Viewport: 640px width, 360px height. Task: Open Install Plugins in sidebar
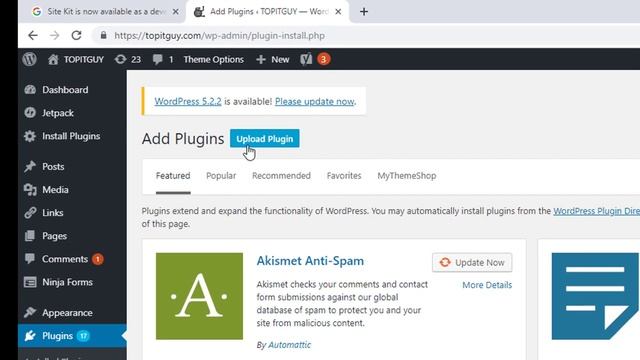pos(72,136)
